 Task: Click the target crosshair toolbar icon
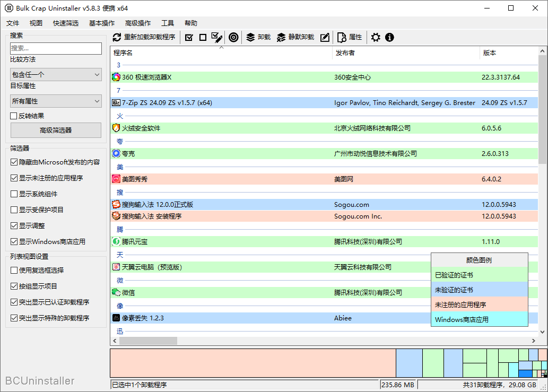[233, 37]
